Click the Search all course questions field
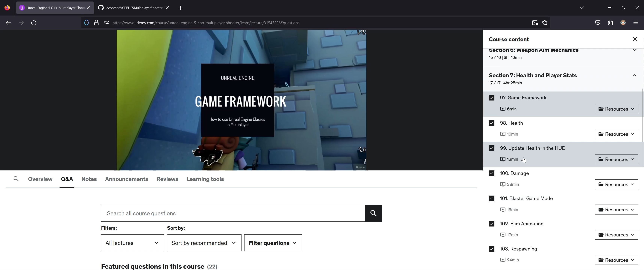The width and height of the screenshot is (644, 270). coord(233,213)
